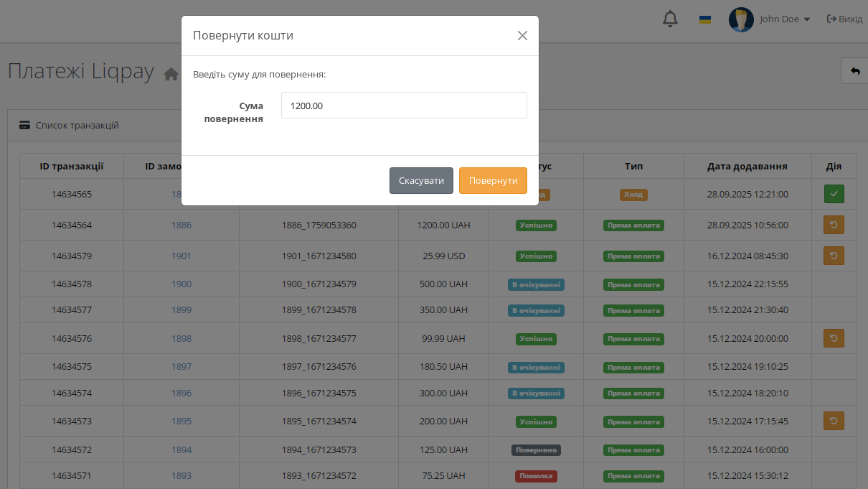The image size is (868, 489).
Task: Click the Платежі Liqpay page heading
Action: tap(81, 72)
